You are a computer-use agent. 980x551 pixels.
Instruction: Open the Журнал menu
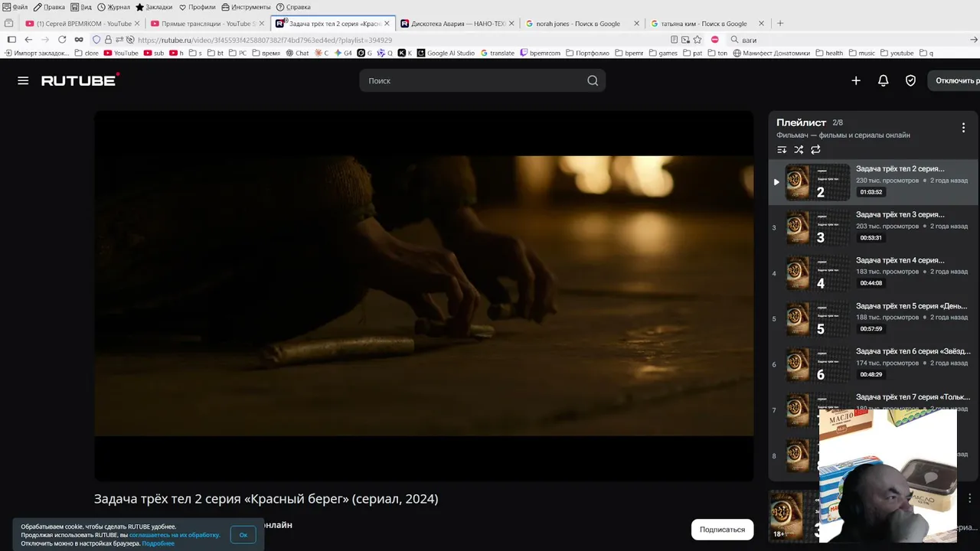(113, 7)
